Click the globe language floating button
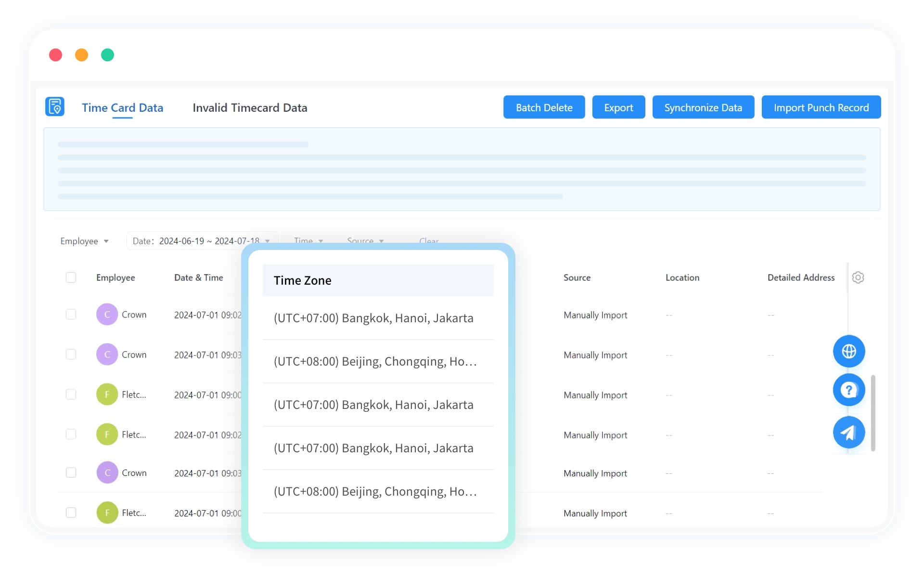924x578 pixels. tap(848, 351)
